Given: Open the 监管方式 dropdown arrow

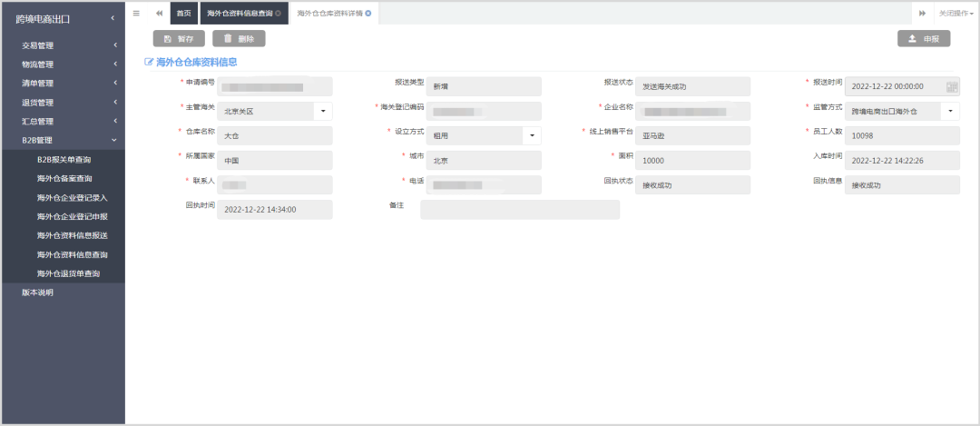Looking at the screenshot, I should tap(951, 112).
